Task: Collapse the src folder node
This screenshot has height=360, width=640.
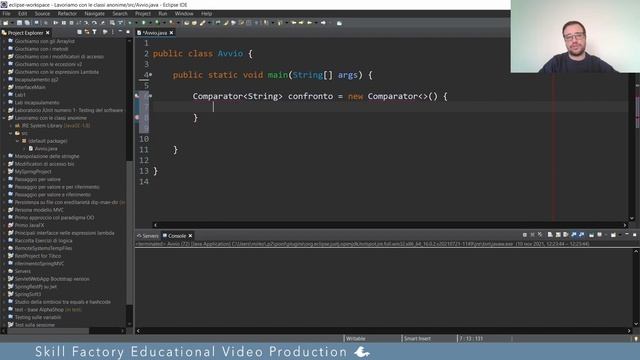Action: pyautogui.click(x=11, y=133)
